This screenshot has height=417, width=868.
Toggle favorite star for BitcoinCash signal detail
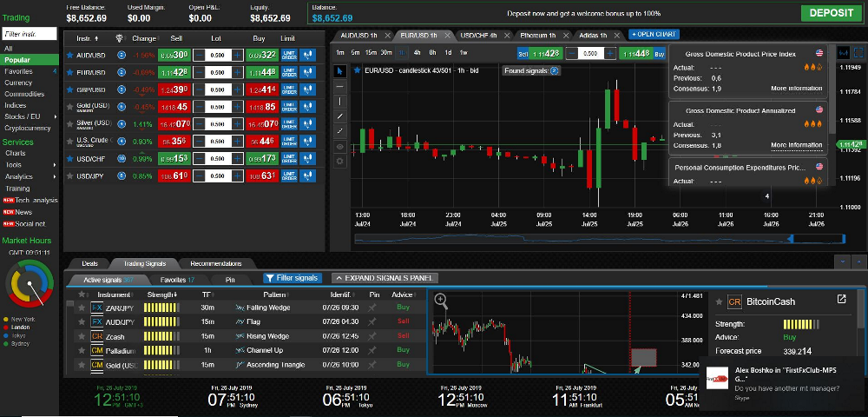coord(719,301)
